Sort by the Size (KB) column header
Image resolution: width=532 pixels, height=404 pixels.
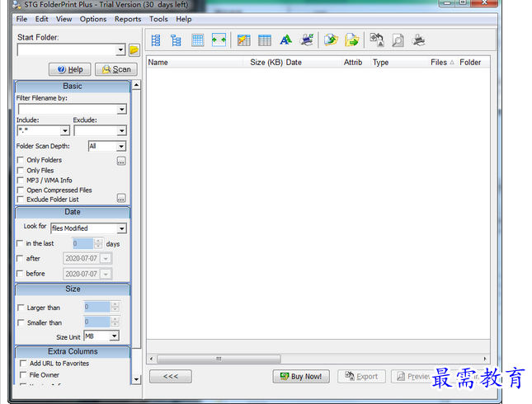264,63
